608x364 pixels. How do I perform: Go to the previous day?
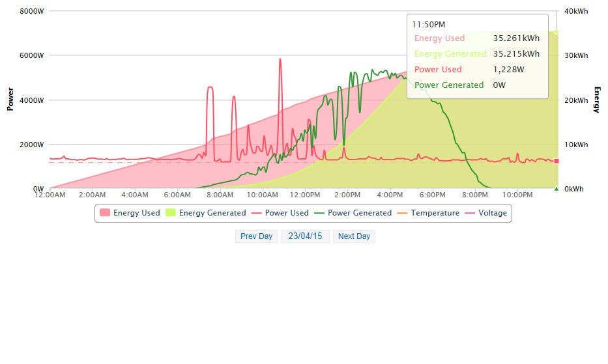(256, 236)
